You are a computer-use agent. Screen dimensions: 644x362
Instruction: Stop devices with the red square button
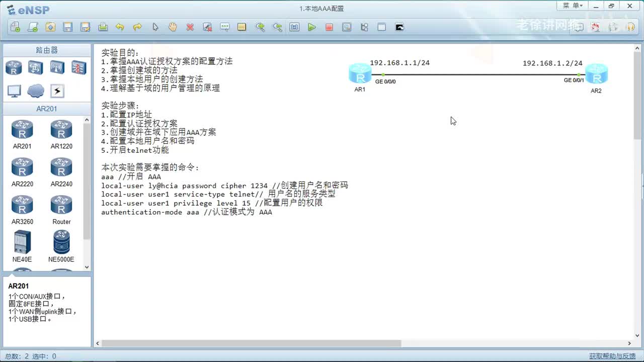(329, 27)
